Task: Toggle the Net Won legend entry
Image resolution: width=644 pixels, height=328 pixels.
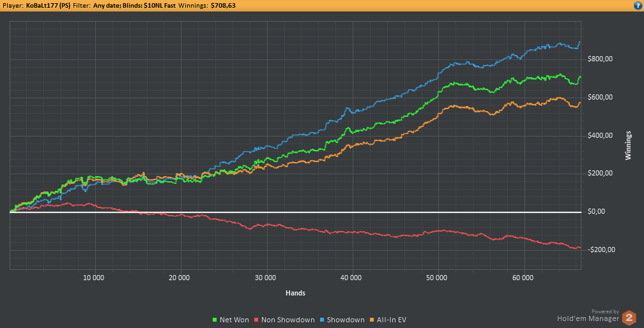Action: (x=231, y=320)
